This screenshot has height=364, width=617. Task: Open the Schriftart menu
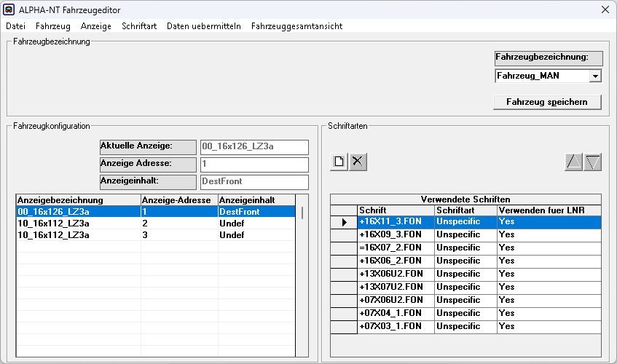(x=139, y=26)
